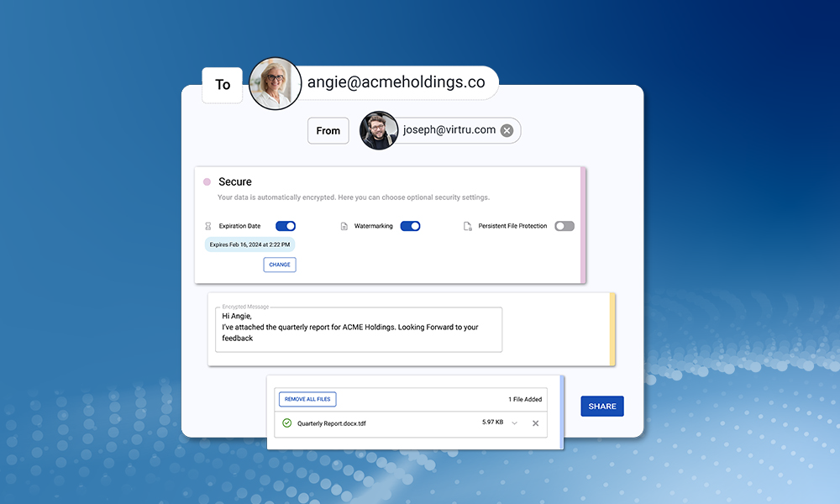Click the blue SHARE button
The image size is (840, 504).
602,406
